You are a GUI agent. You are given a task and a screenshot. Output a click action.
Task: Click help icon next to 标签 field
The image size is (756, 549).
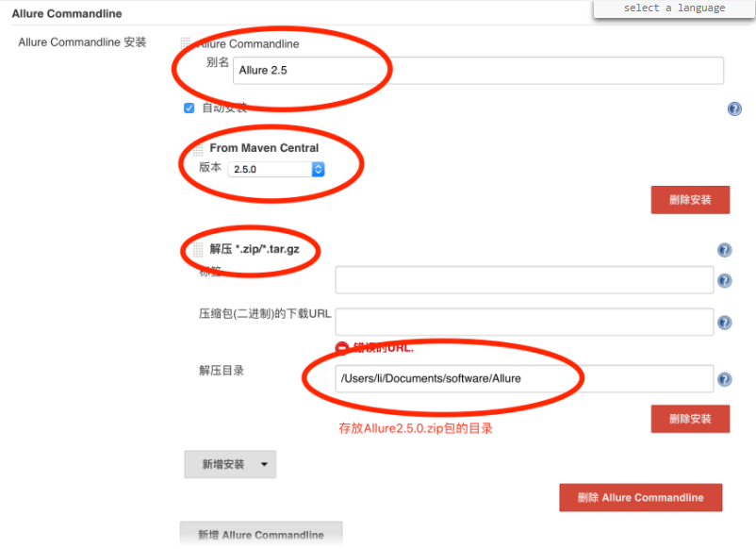tap(725, 281)
